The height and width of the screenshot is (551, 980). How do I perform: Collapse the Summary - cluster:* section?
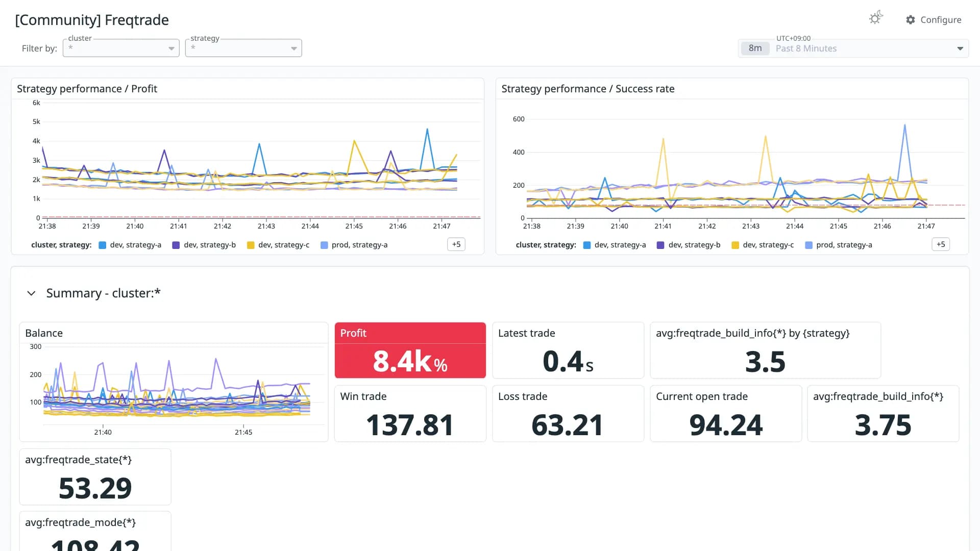[x=31, y=293]
